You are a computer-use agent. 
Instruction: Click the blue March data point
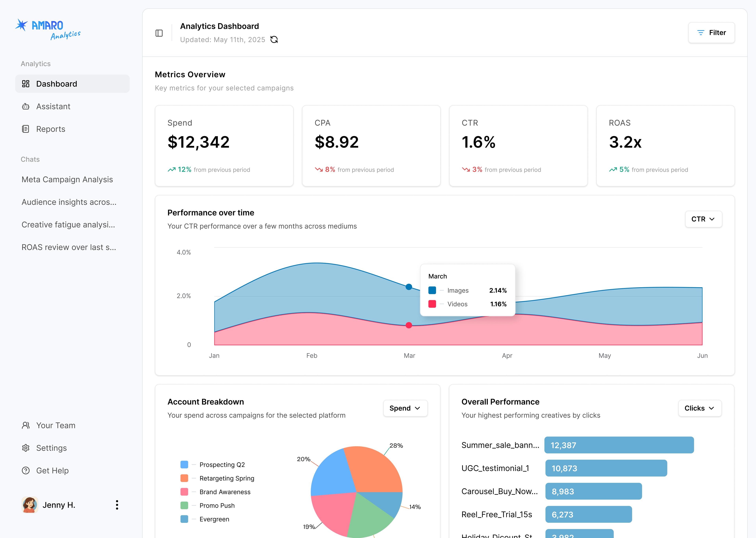pyautogui.click(x=409, y=287)
